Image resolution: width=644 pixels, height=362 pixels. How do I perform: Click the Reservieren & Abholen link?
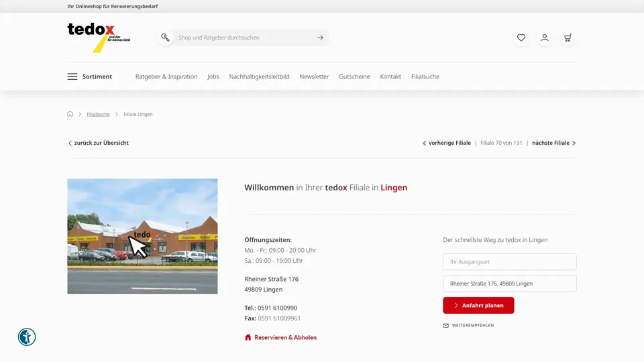[x=286, y=337]
